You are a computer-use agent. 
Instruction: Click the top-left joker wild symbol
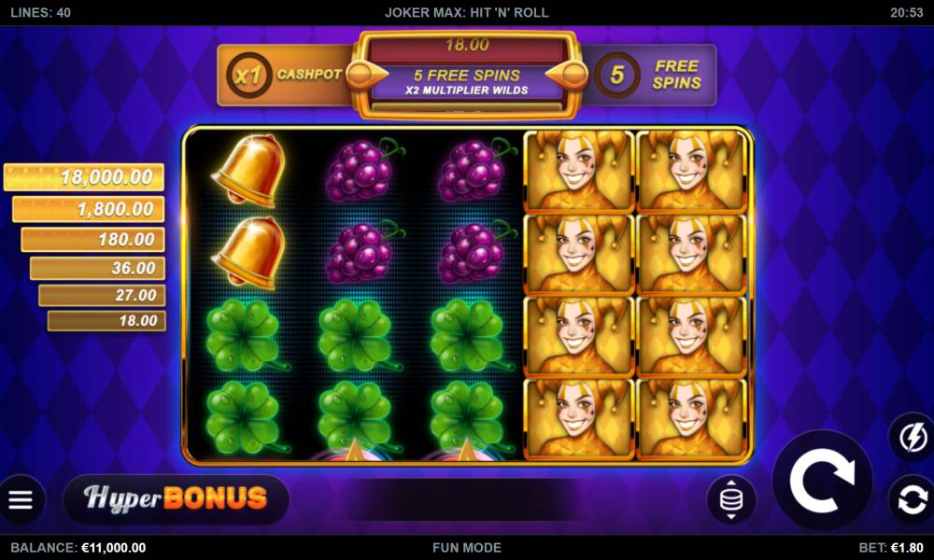coord(578,171)
